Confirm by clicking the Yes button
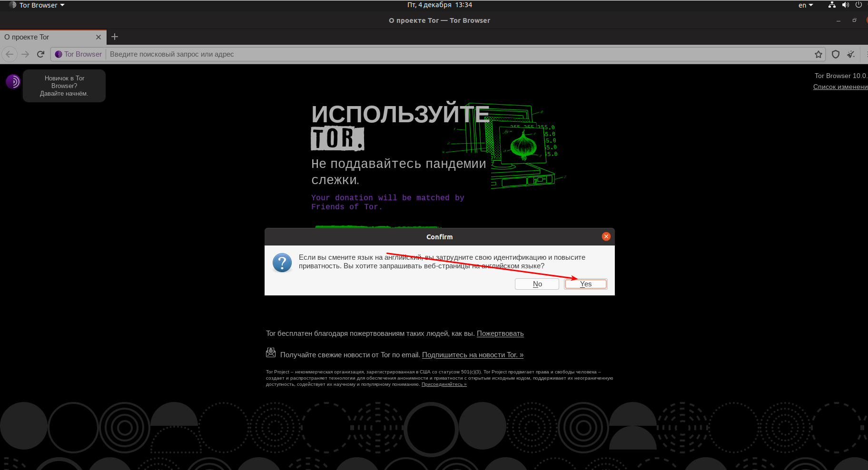868x470 pixels. point(586,284)
